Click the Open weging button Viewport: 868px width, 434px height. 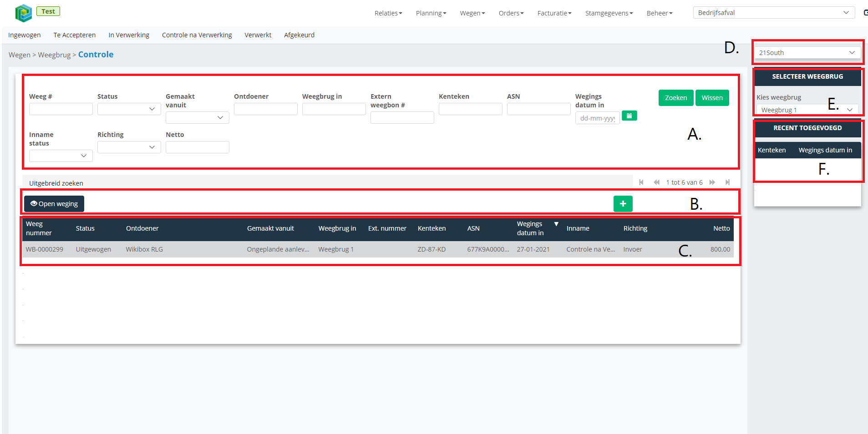click(54, 204)
